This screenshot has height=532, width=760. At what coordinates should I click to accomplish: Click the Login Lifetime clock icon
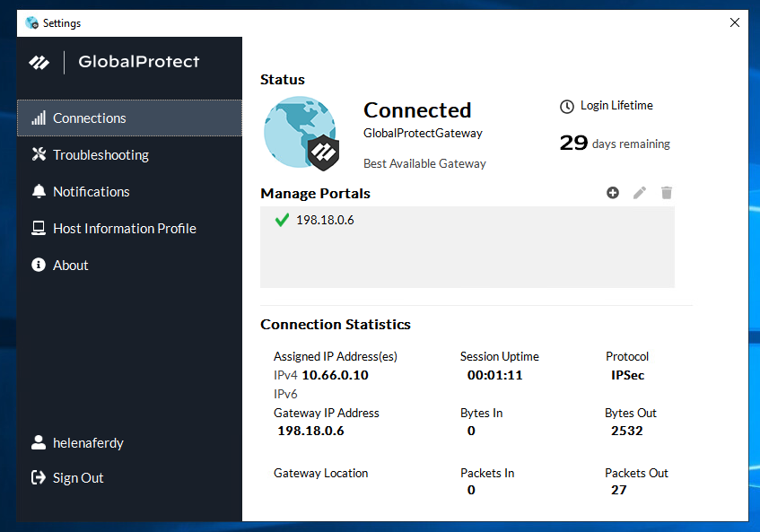pos(567,107)
